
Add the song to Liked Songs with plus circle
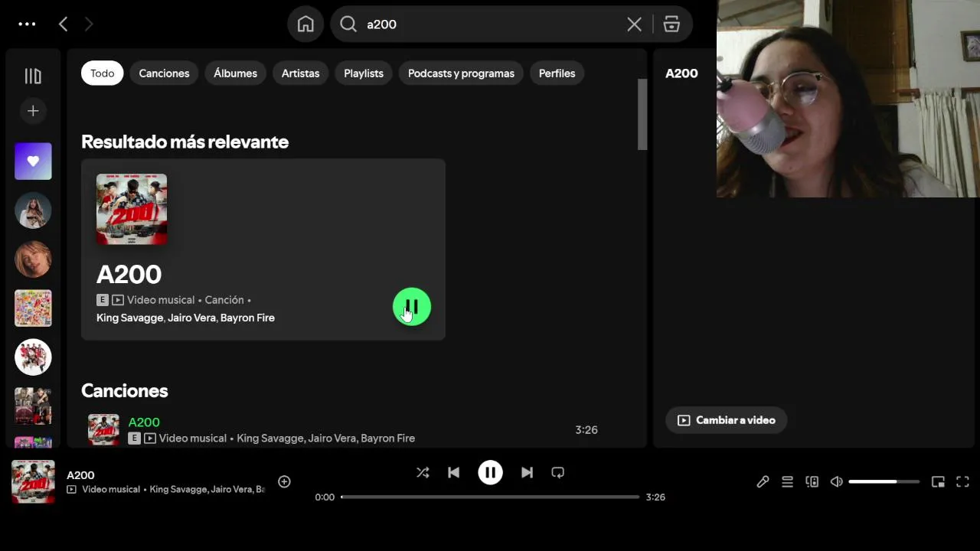click(284, 481)
